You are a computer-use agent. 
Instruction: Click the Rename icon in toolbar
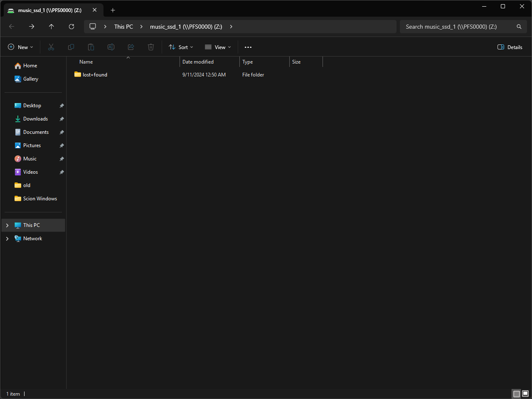click(x=111, y=47)
